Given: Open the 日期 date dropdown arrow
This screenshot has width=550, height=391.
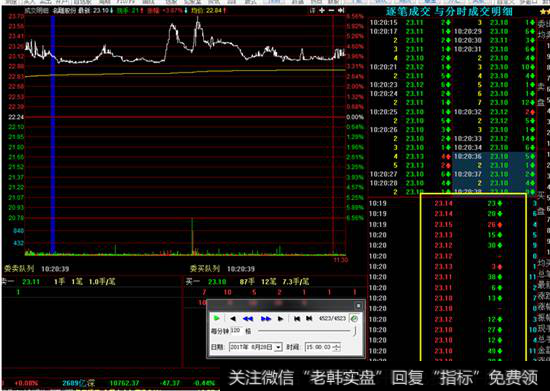Looking at the screenshot, I should pos(279,347).
